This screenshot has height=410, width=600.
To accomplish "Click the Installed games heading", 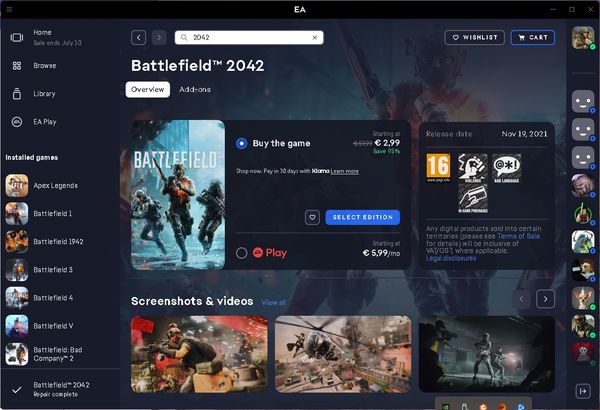I will (x=32, y=157).
